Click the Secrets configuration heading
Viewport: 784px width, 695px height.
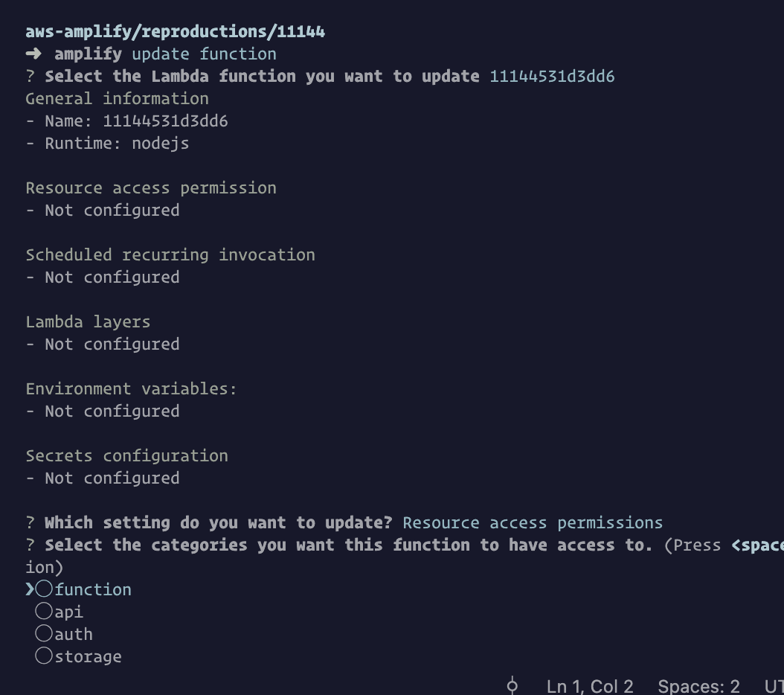[126, 455]
